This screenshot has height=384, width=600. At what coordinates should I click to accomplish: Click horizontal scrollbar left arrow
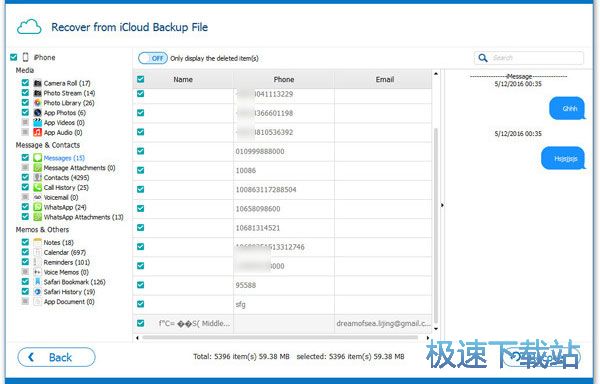point(137,338)
